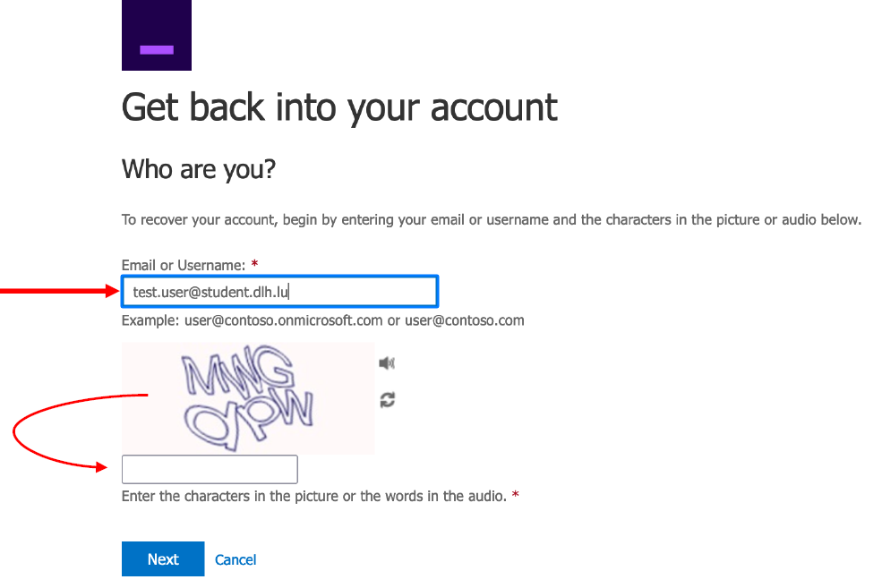
Task: Click the "Email or Username:" label
Action: (183, 265)
